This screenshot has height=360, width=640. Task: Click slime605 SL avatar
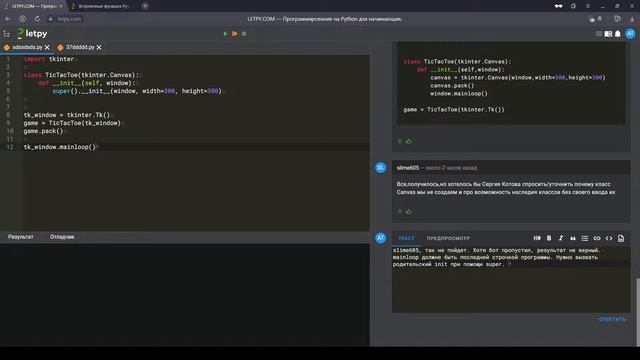[x=380, y=168]
